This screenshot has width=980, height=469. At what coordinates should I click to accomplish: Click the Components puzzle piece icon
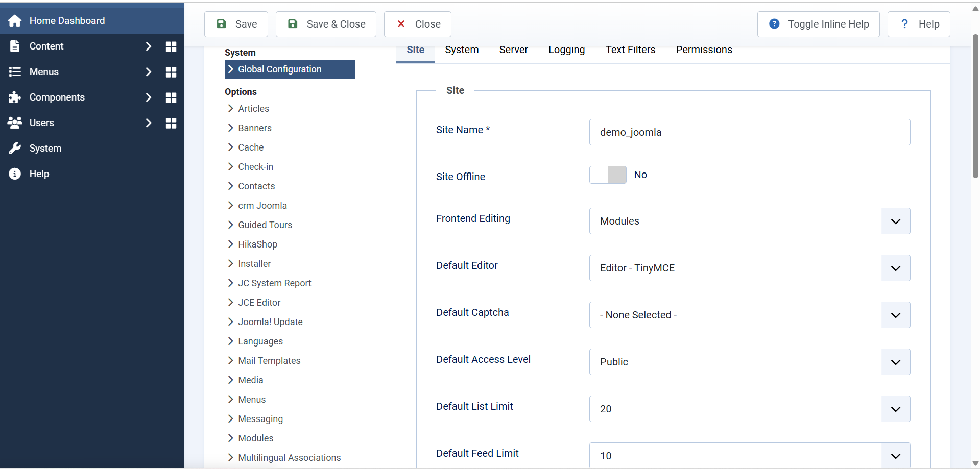coord(15,97)
